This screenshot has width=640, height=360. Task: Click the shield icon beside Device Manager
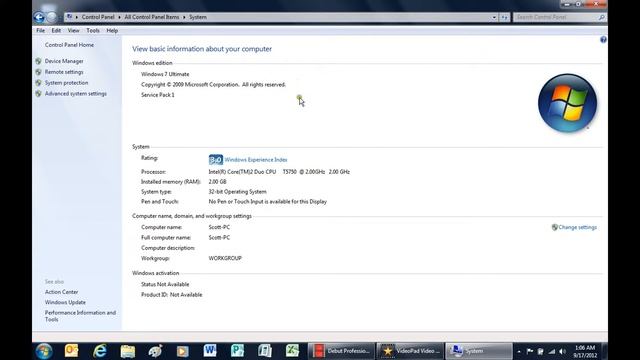38,61
